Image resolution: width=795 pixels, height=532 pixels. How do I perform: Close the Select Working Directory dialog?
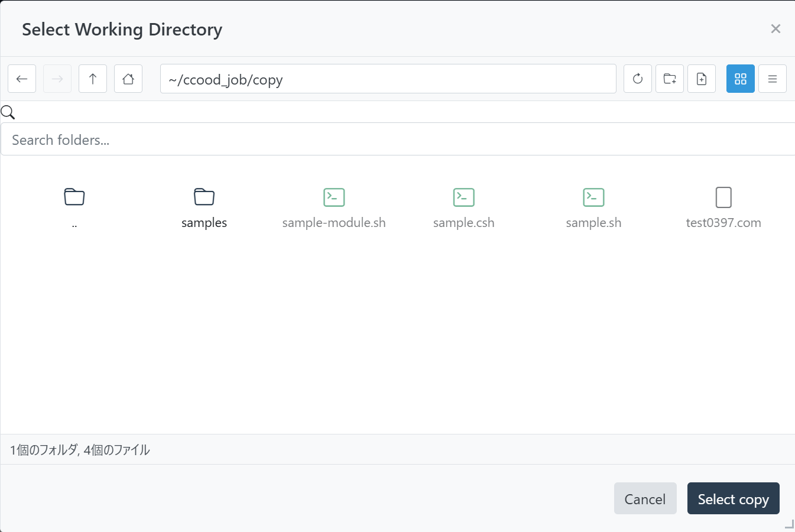pos(775,28)
